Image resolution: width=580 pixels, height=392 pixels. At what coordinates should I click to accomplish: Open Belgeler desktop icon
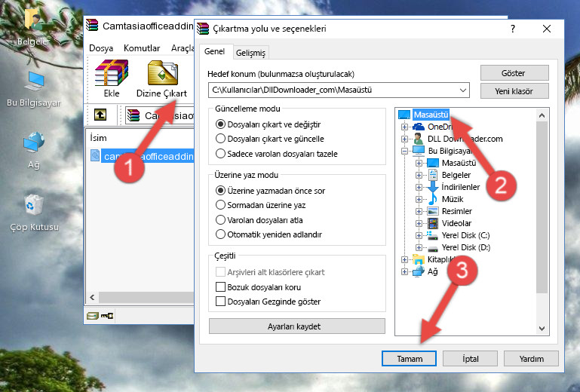[34, 26]
